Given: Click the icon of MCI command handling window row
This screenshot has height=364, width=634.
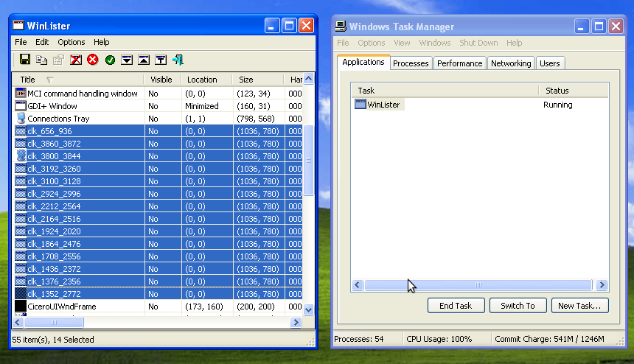Looking at the screenshot, I should [x=20, y=94].
